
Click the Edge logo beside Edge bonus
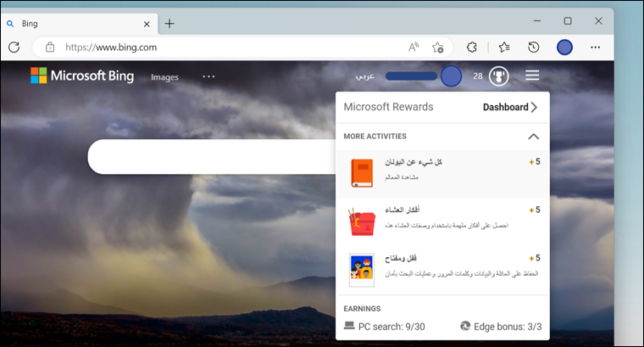[465, 326]
